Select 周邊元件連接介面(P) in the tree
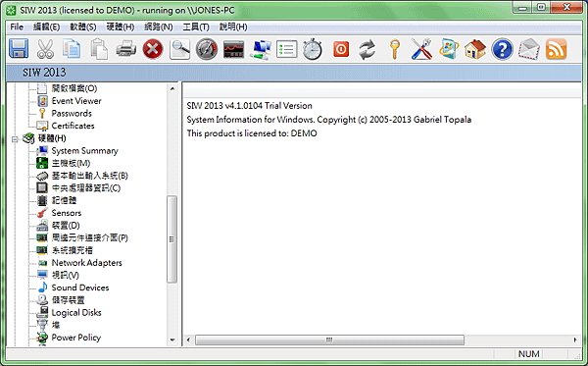 click(89, 237)
